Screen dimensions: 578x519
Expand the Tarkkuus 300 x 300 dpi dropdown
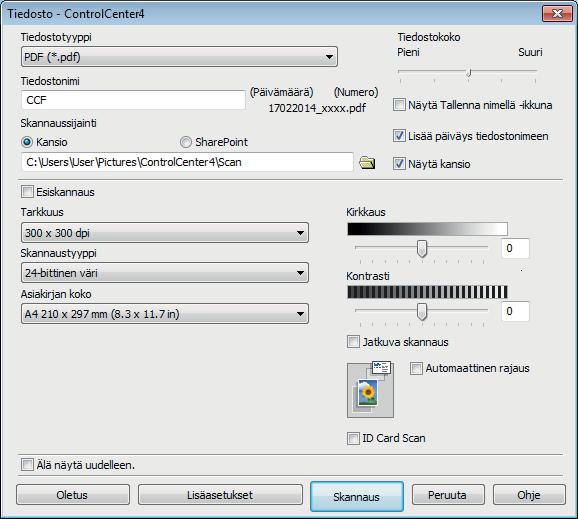[x=165, y=233]
